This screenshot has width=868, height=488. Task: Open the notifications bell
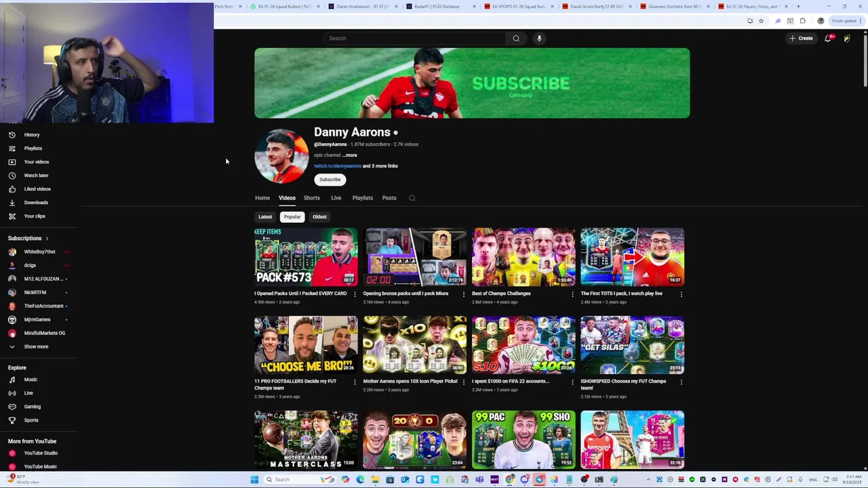pos(828,39)
